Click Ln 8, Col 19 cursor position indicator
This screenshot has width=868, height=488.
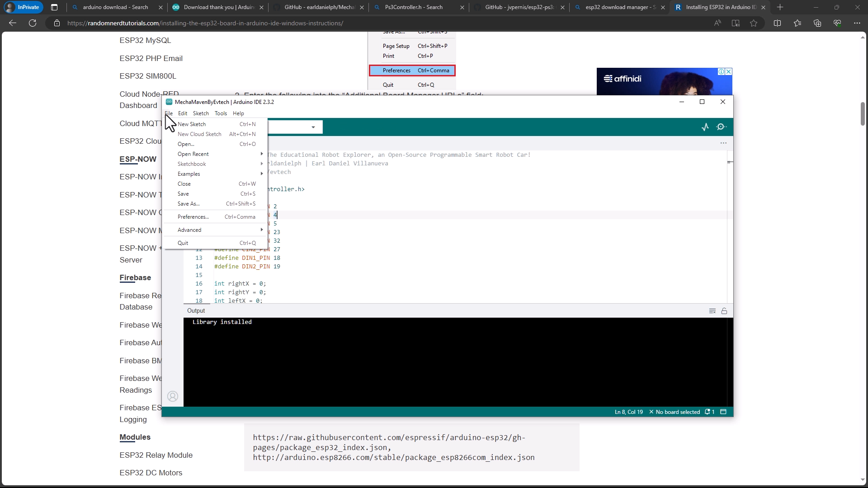point(628,412)
